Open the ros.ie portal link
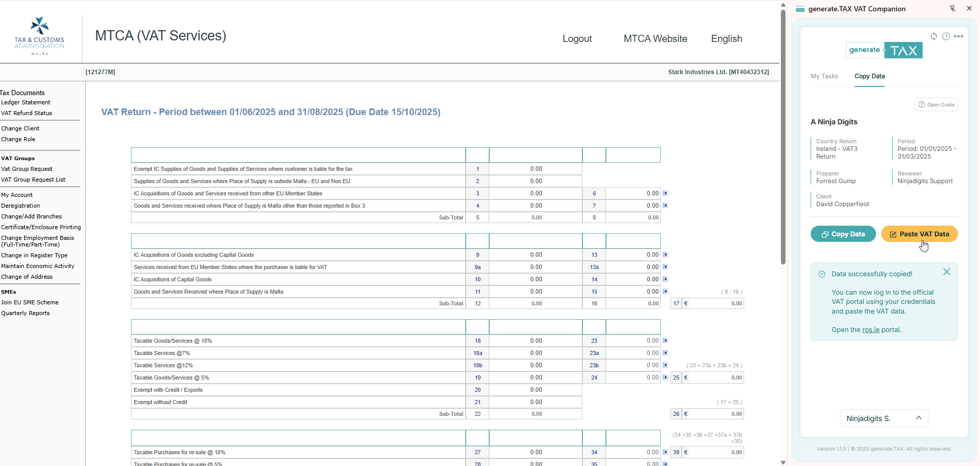This screenshot has width=980, height=466. click(x=870, y=330)
